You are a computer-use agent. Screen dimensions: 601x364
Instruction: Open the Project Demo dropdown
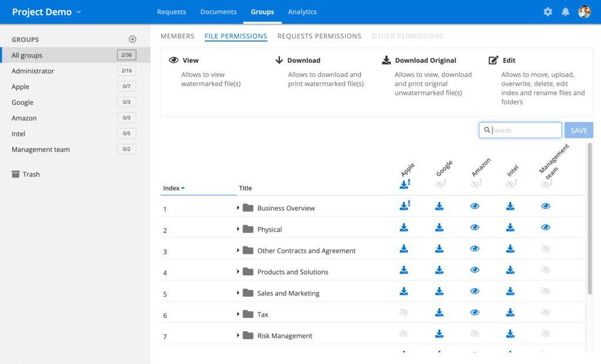[x=46, y=12]
